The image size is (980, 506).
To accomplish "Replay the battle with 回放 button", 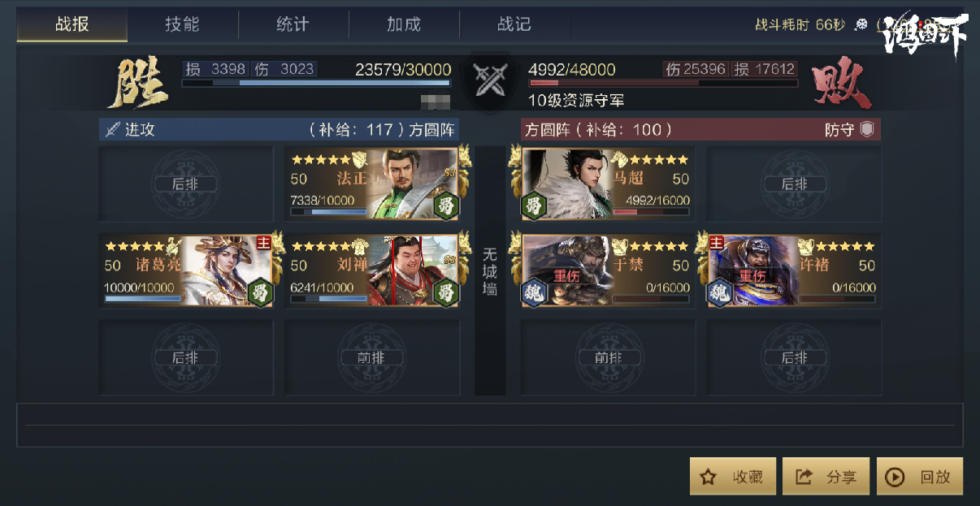I will (921, 477).
